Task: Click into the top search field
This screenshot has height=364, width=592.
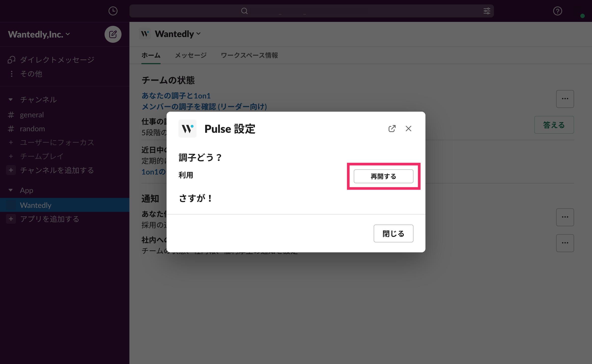Action: [x=312, y=11]
